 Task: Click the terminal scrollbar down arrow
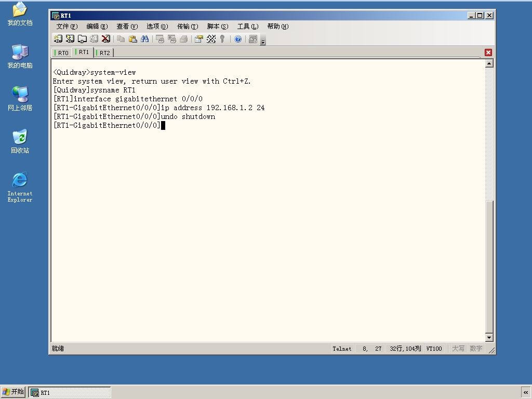pos(489,337)
